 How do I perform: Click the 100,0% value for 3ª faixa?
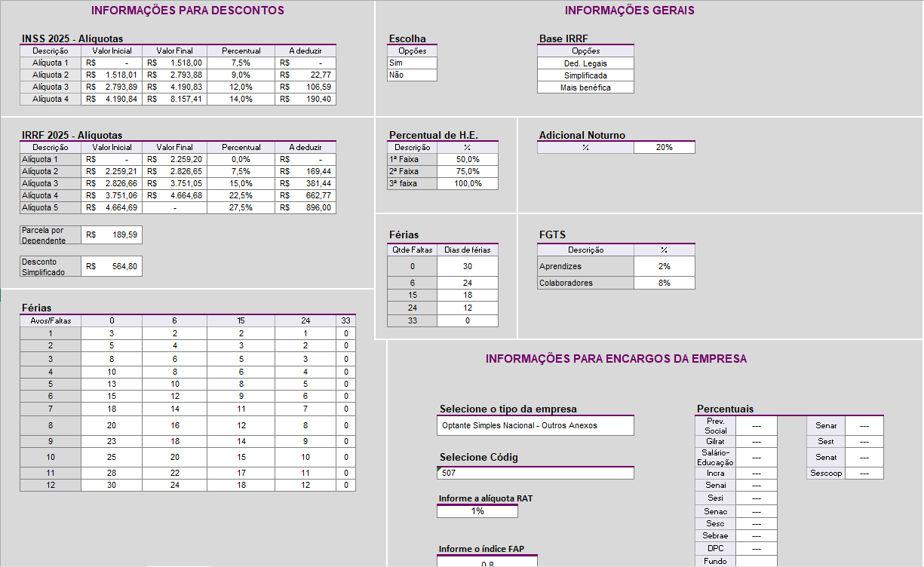(x=468, y=184)
